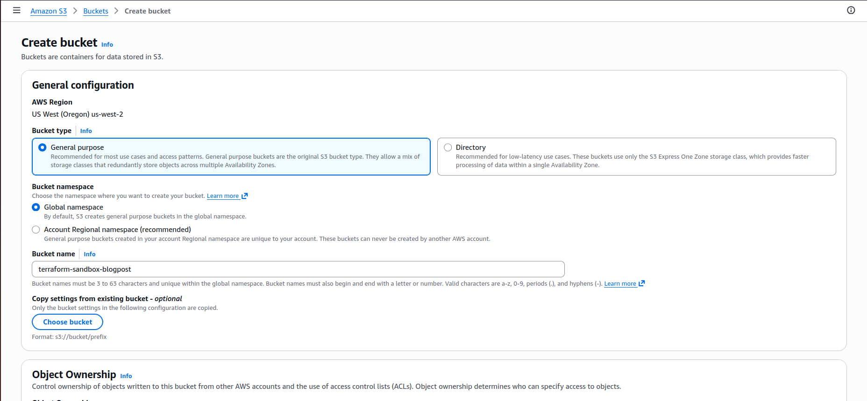Image resolution: width=868 pixels, height=401 pixels.
Task: Open Info link beside Bucket type
Action: 86,131
